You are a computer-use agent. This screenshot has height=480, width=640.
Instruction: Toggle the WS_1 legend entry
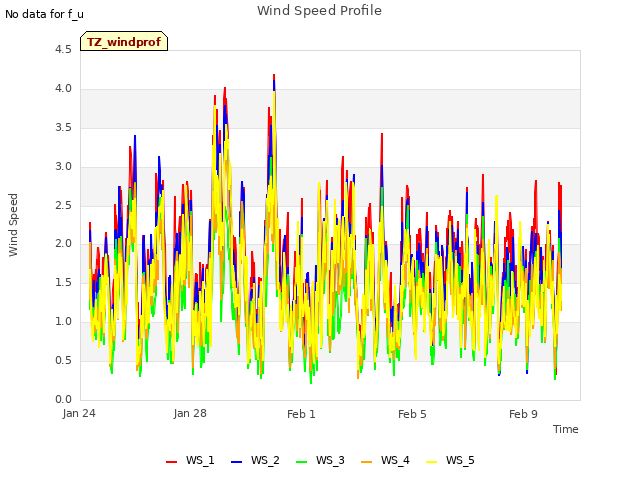click(190, 460)
